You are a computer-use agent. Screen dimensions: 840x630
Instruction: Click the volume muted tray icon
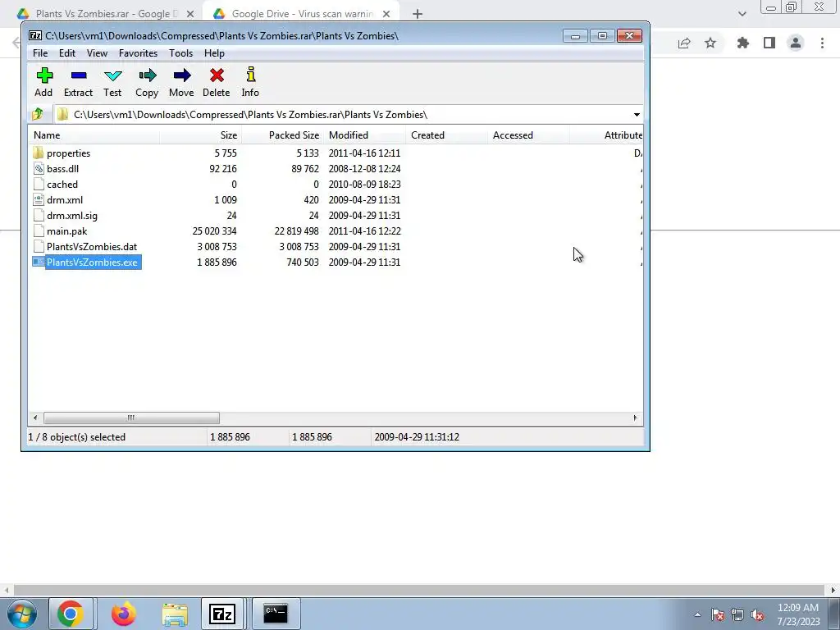tap(757, 615)
